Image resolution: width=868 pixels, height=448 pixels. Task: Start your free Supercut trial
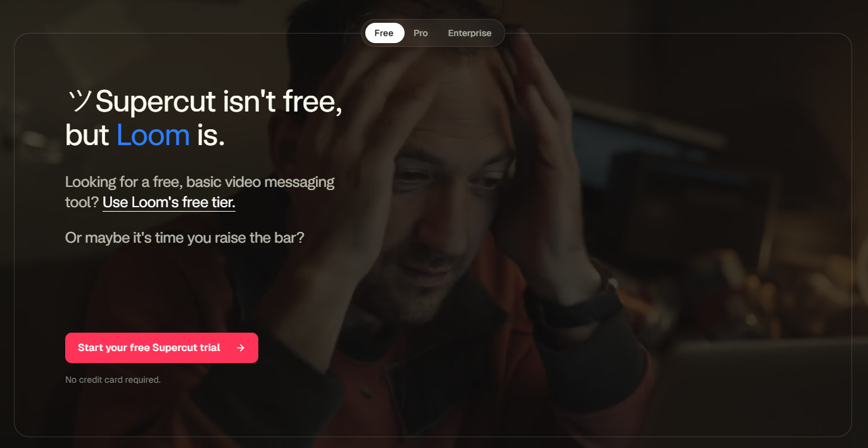click(161, 348)
